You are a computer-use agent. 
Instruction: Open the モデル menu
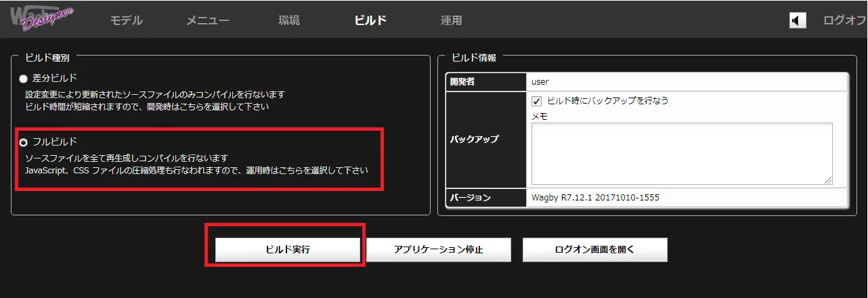(x=127, y=20)
